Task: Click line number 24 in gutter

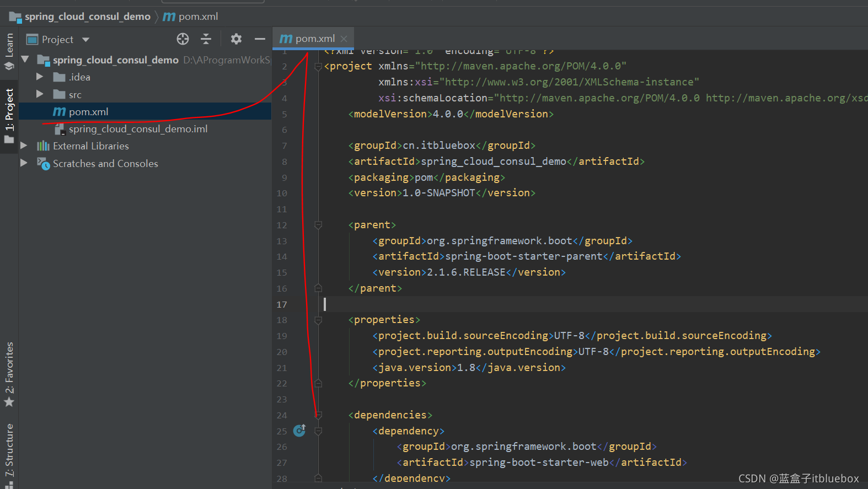Action: tap(282, 415)
